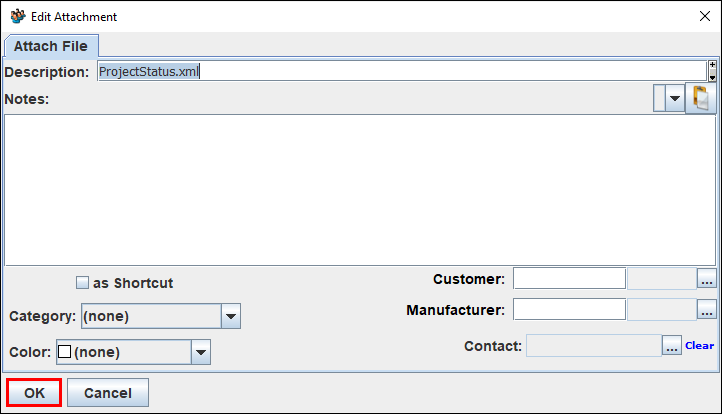
Task: Click the empty color swatch in Color
Action: click(x=64, y=352)
